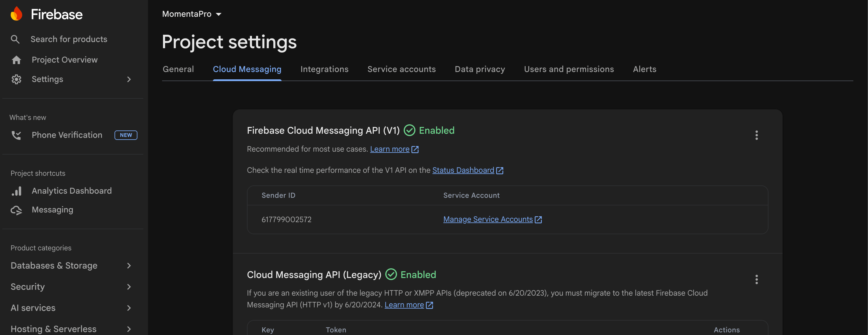
Task: Expand the Security category
Action: click(129, 287)
